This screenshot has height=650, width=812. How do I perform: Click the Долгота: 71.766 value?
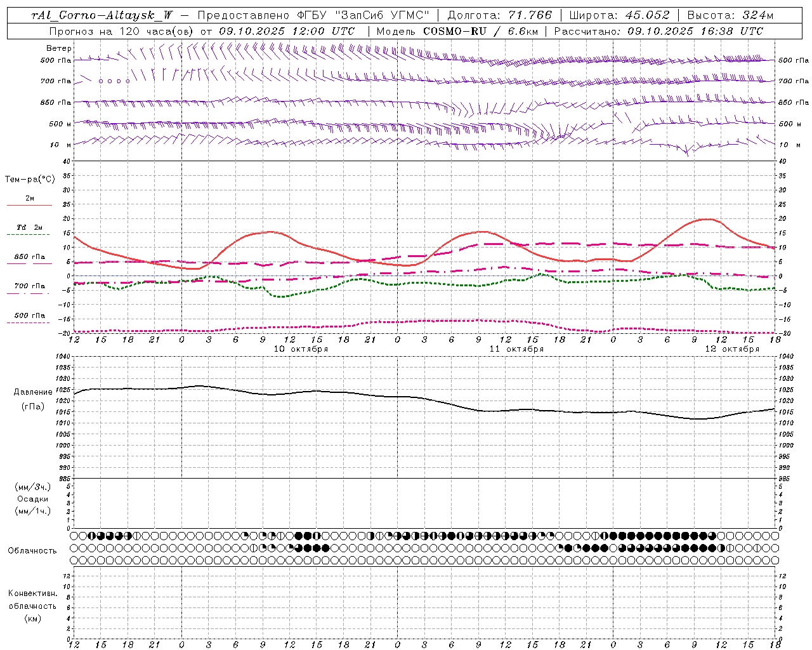pos(500,16)
